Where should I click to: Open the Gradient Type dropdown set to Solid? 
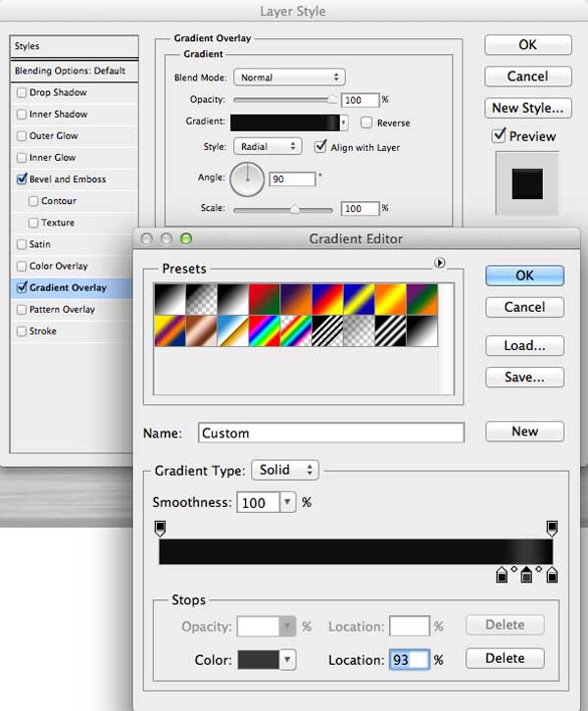click(x=285, y=470)
